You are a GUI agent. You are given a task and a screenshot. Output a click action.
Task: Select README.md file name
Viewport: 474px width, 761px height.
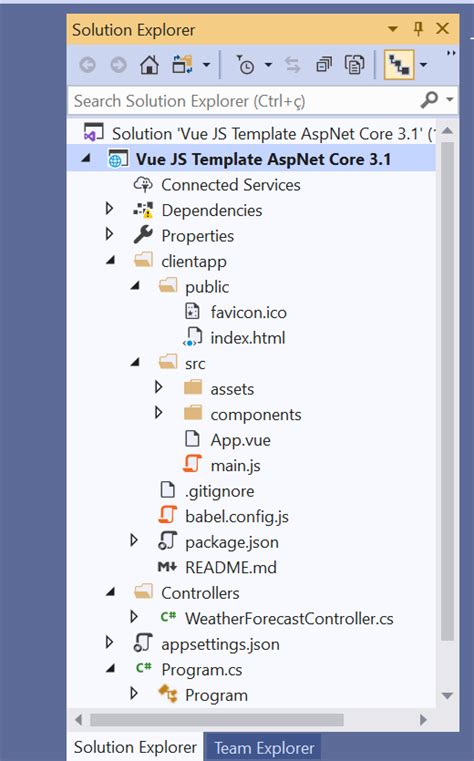click(x=231, y=568)
